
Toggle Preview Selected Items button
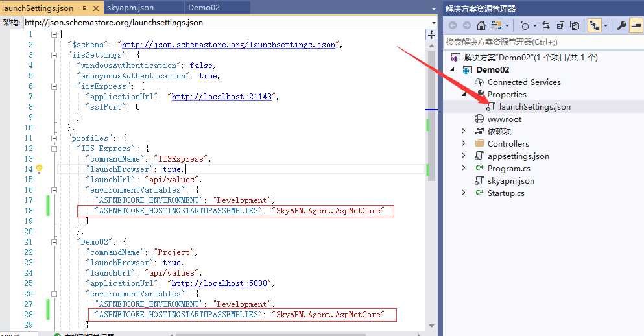click(636, 25)
